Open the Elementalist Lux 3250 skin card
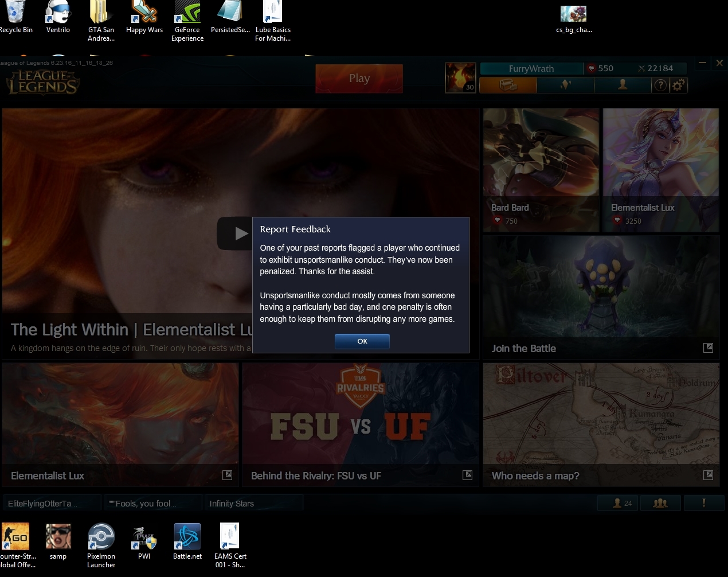 (661, 170)
